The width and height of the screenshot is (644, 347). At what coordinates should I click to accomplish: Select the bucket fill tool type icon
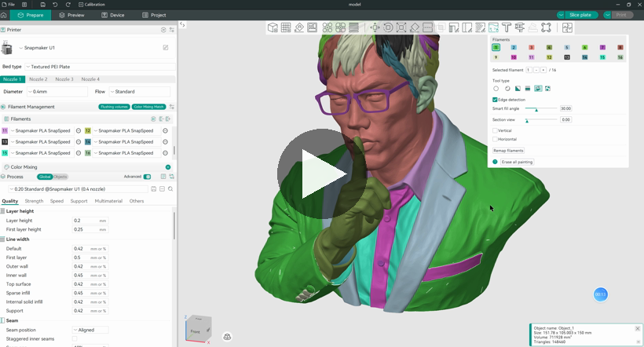(538, 89)
